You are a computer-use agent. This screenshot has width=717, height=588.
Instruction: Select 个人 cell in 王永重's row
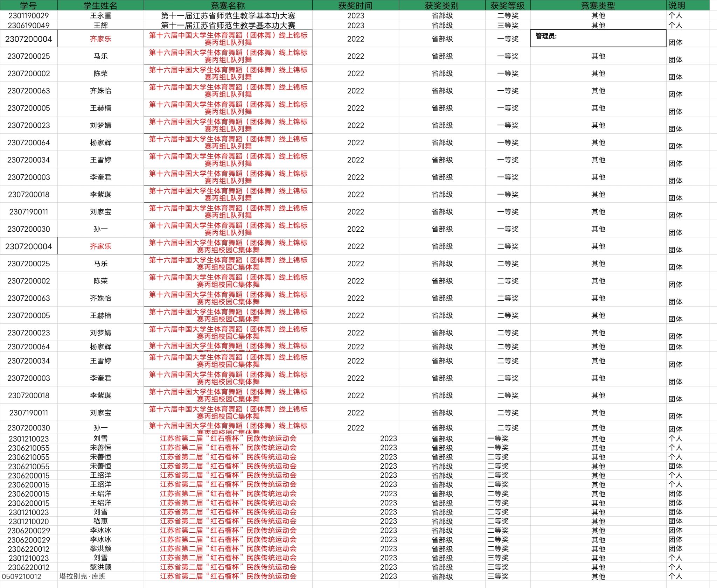click(675, 15)
